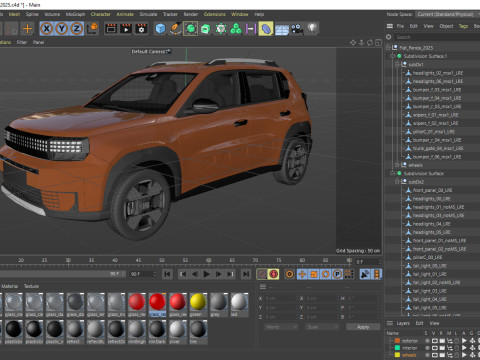The height and width of the screenshot is (360, 480).
Task: Select trunk_gate_04_msx1_LRE object
Action: coord(438,148)
